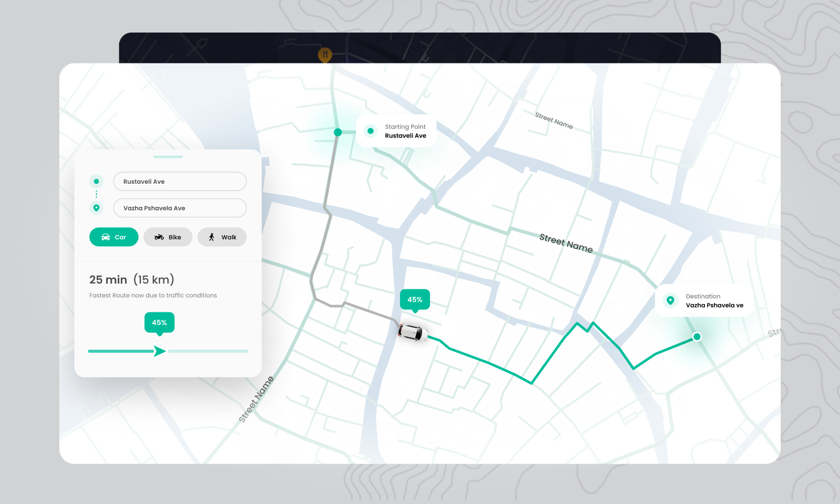
Task: Click the car vehicle icon on the route
Action: tap(413, 333)
